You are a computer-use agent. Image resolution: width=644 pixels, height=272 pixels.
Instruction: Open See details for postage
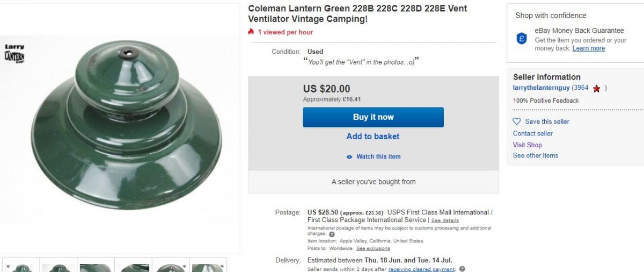445,220
